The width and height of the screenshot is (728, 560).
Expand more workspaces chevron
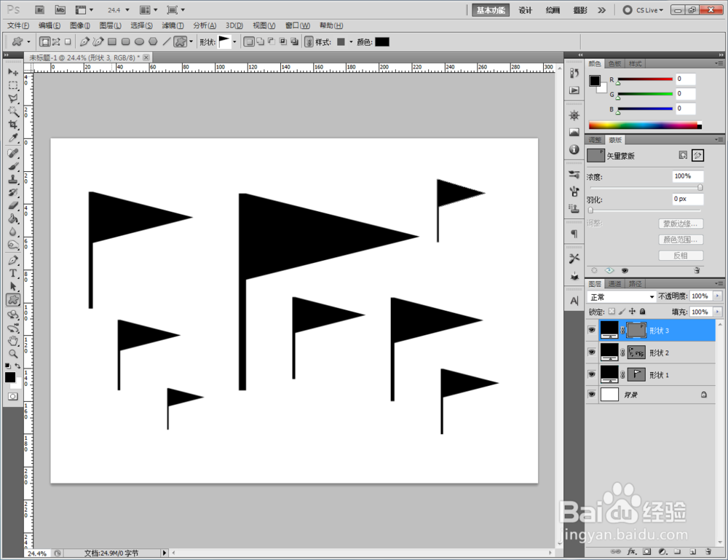click(602, 9)
